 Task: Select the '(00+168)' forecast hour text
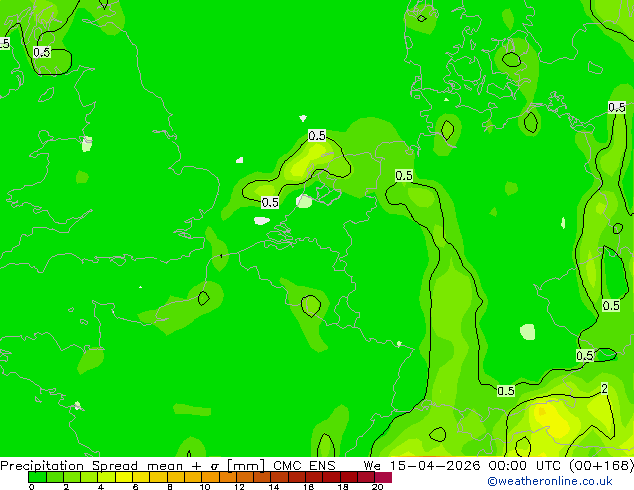pyautogui.click(x=601, y=465)
